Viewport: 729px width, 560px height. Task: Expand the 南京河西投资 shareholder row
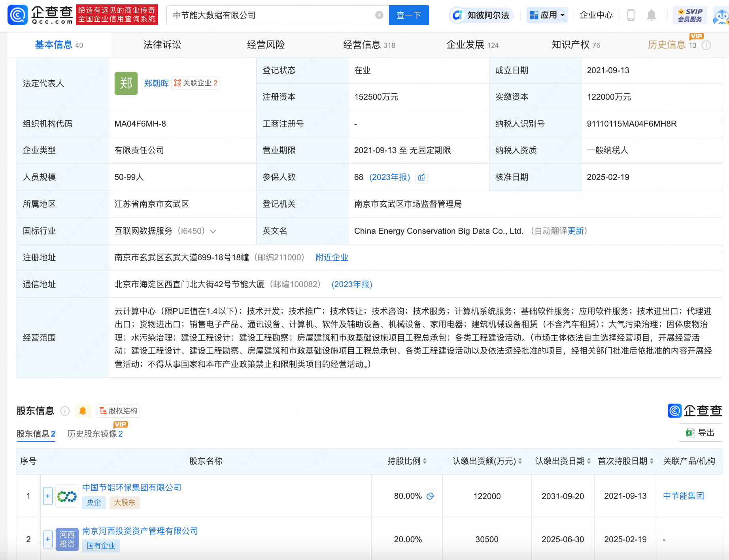click(x=48, y=539)
